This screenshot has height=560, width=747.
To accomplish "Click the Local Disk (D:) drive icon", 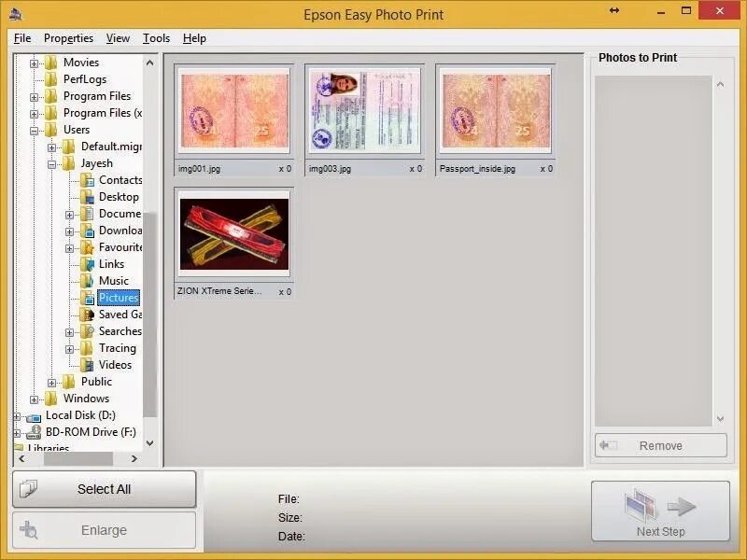I will tap(35, 415).
